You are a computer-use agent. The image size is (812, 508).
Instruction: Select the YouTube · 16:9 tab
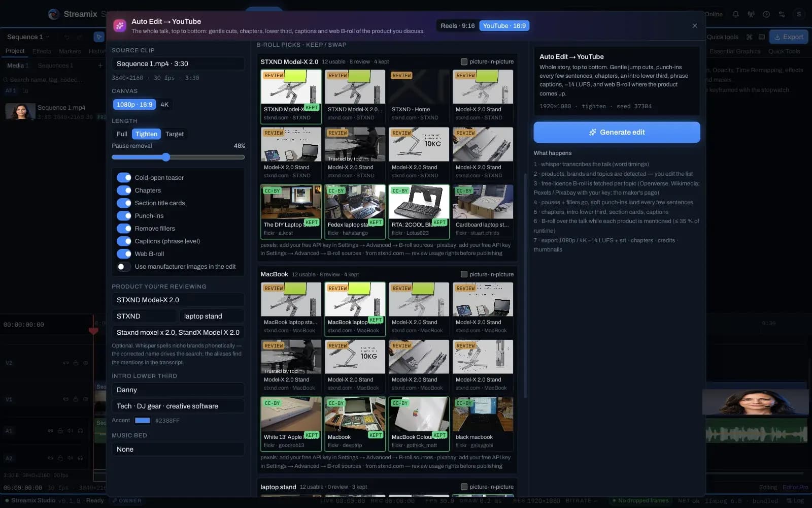[504, 26]
